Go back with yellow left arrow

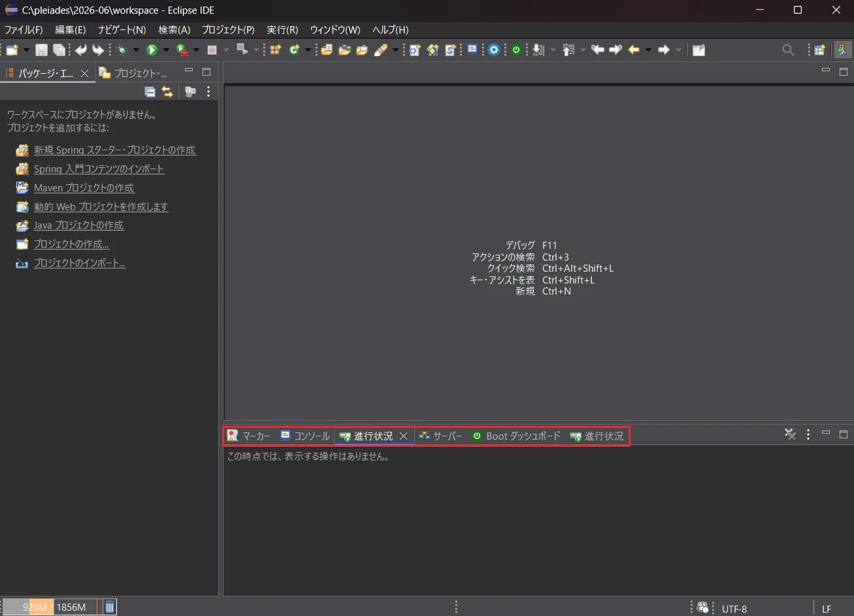(633, 50)
